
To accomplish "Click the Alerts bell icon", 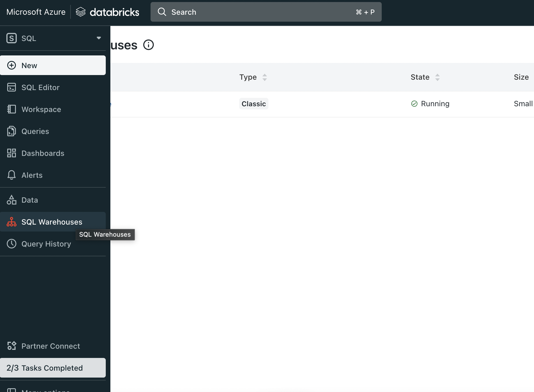I will (x=12, y=175).
